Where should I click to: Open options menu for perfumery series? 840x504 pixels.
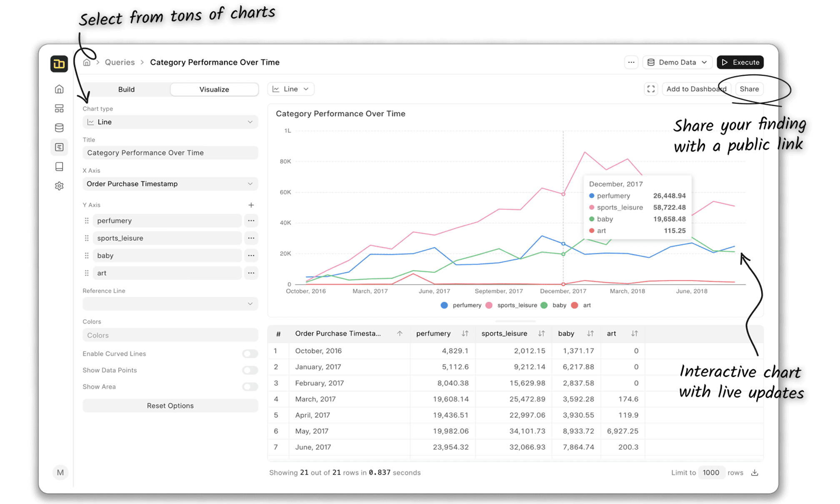tap(251, 221)
